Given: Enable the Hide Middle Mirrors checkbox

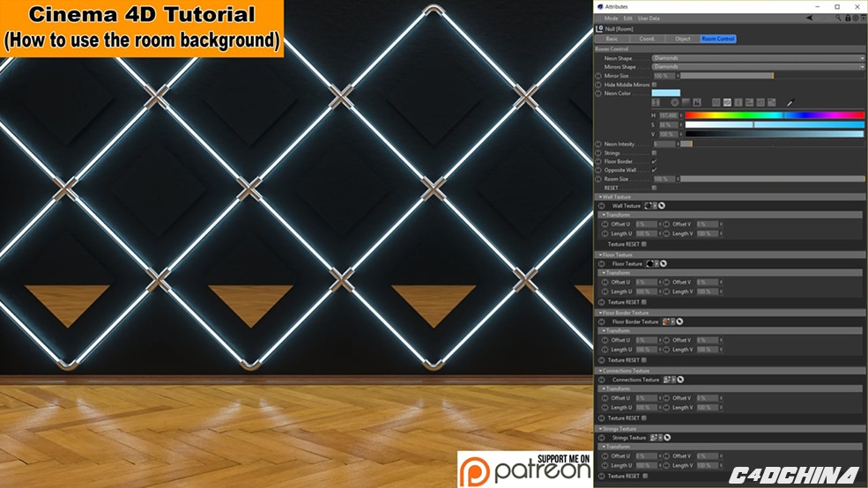Looking at the screenshot, I should click(655, 85).
